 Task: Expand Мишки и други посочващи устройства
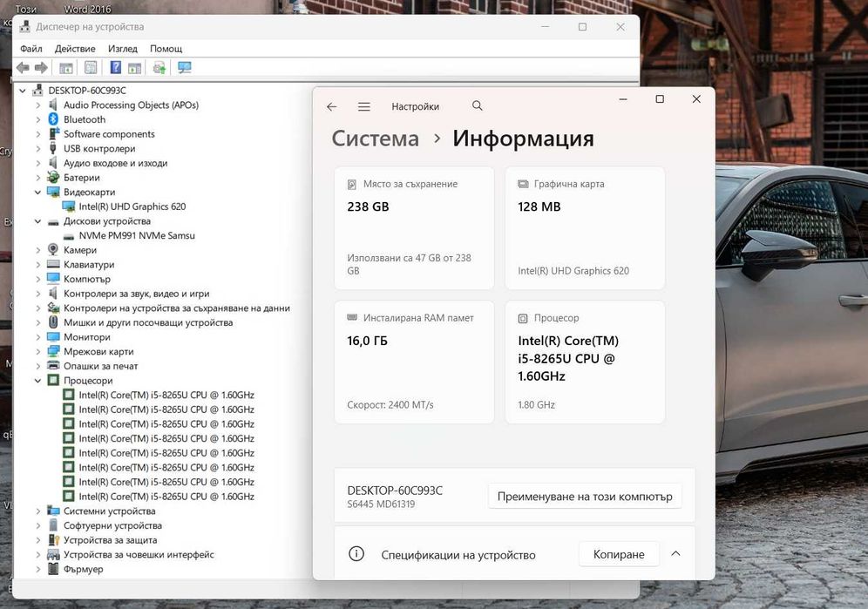[x=37, y=322]
